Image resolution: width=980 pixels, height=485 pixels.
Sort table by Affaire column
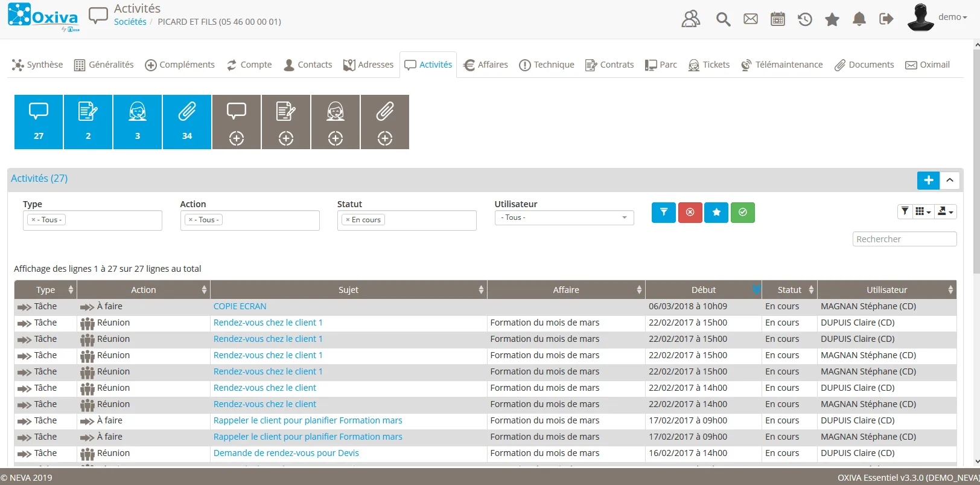(x=566, y=290)
